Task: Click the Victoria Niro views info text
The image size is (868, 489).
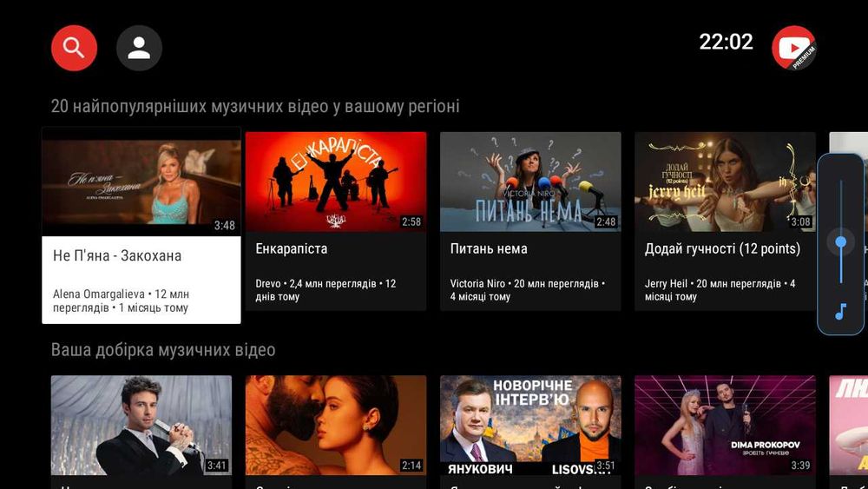Action: pyautogui.click(x=528, y=289)
